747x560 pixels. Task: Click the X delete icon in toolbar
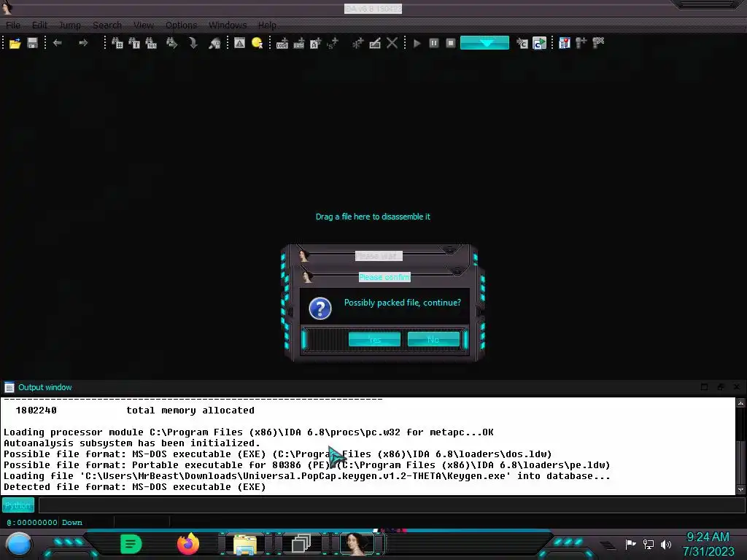coord(392,43)
